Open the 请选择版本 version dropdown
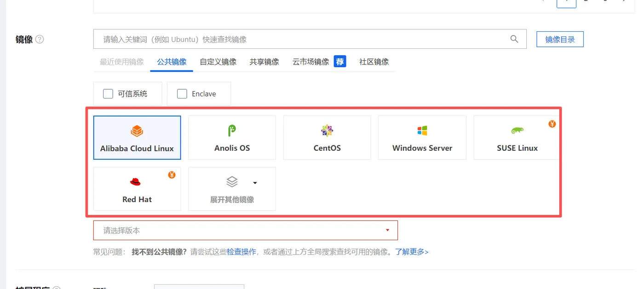This screenshot has height=289, width=644. [246, 230]
